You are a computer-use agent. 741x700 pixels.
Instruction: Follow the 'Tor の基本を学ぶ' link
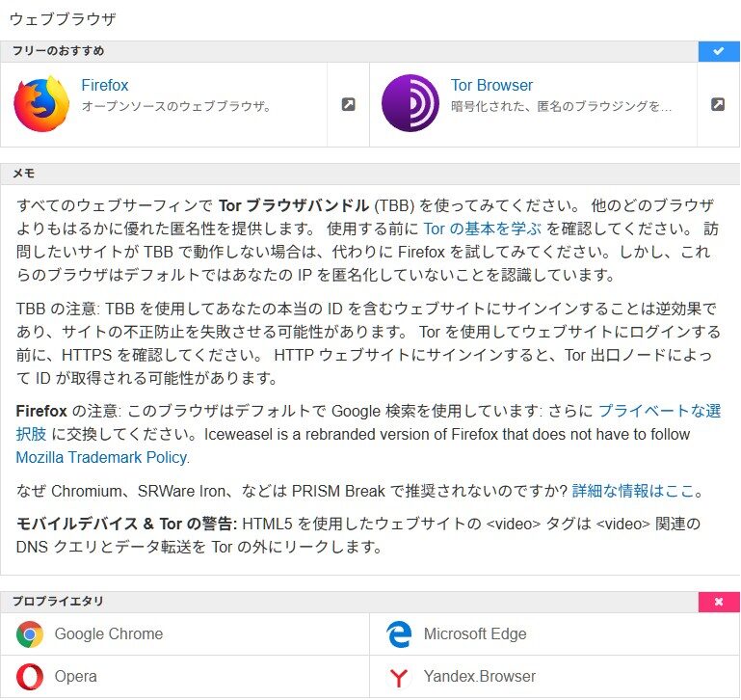click(483, 229)
